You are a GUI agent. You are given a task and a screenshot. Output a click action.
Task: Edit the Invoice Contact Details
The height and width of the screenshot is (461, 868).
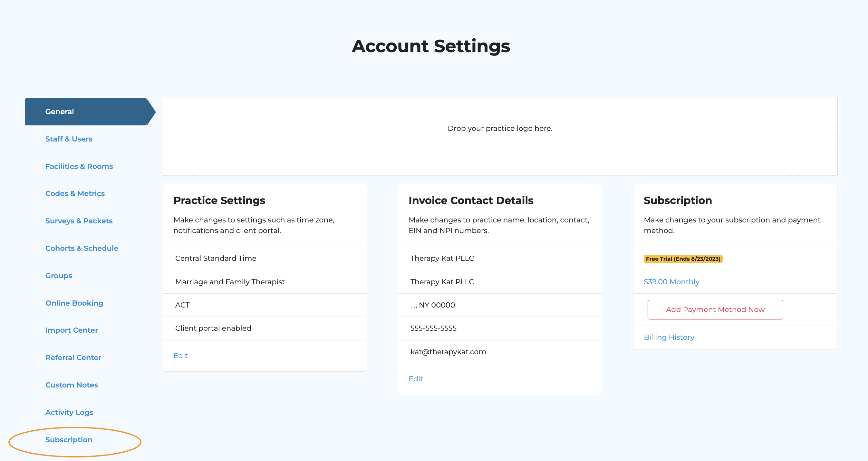point(415,379)
